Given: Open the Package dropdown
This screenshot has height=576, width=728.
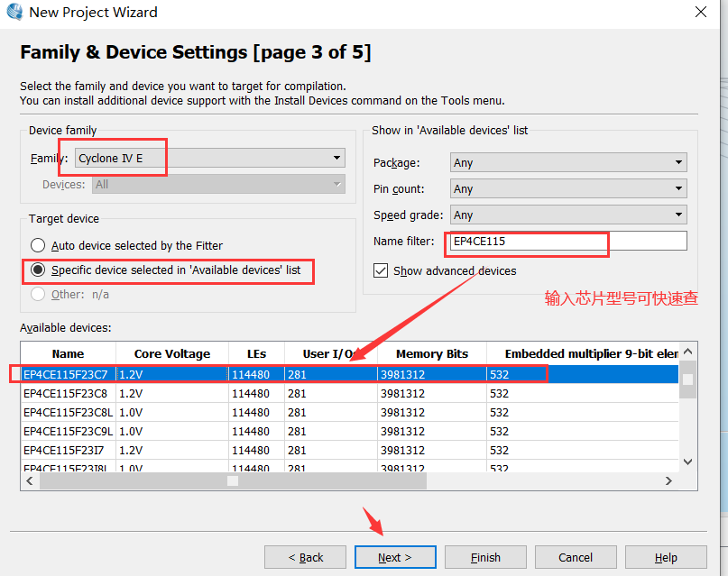Looking at the screenshot, I should (568, 162).
